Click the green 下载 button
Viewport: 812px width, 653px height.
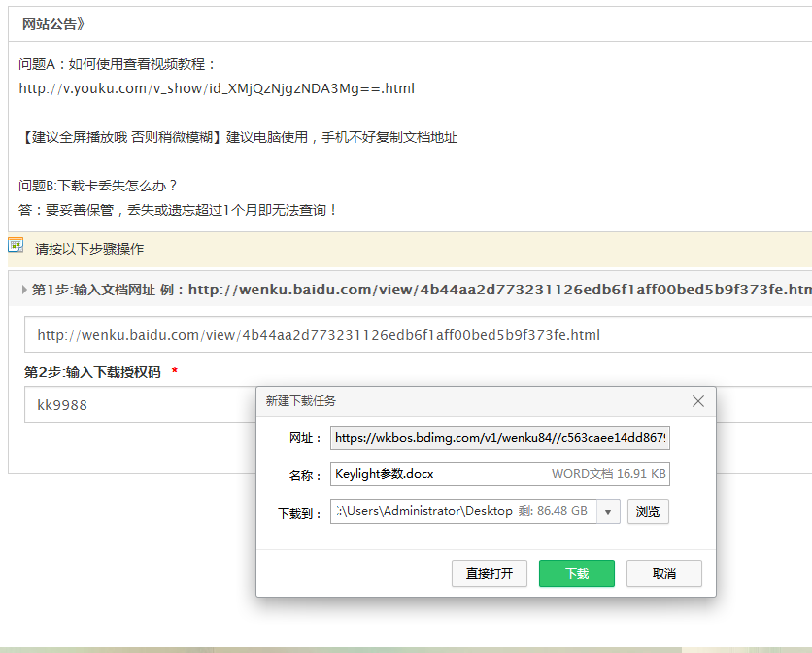576,573
